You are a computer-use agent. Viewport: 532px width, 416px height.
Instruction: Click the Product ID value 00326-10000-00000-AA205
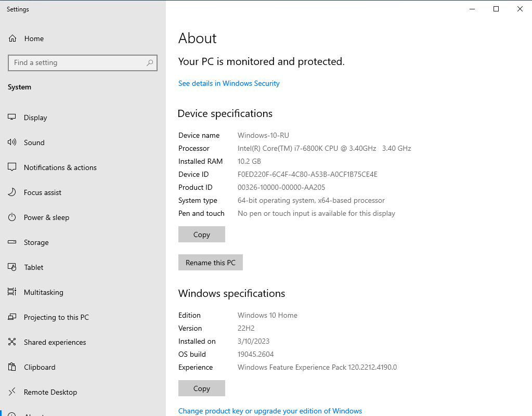coord(281,187)
